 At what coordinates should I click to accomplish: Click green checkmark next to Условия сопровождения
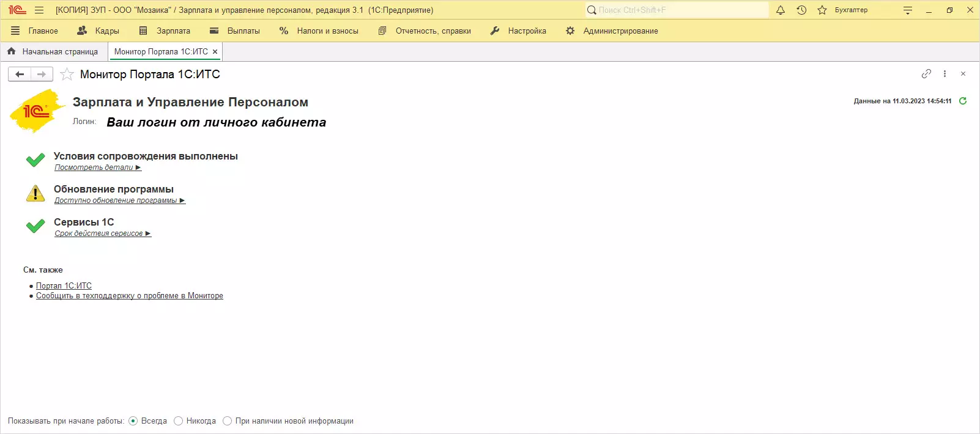point(35,160)
